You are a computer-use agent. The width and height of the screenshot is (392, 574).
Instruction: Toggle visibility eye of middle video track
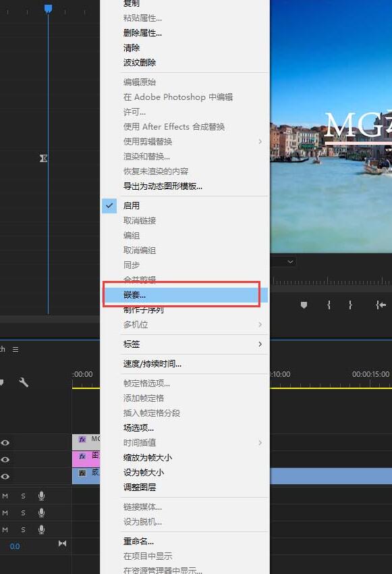[5, 459]
